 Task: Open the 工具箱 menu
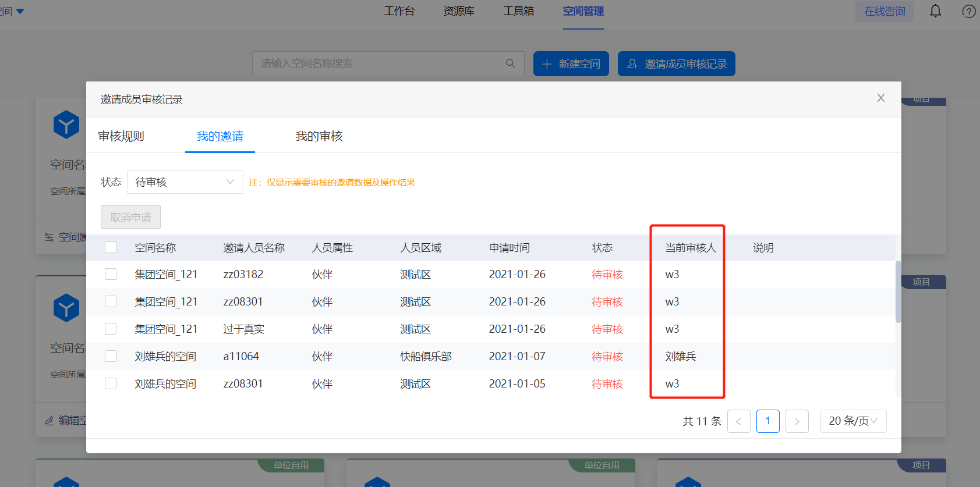click(519, 11)
